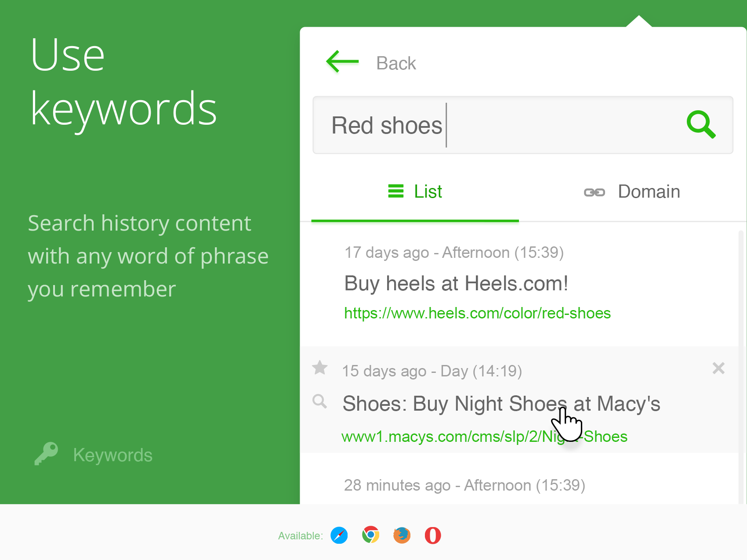Click the green search magnifier icon

(x=701, y=125)
